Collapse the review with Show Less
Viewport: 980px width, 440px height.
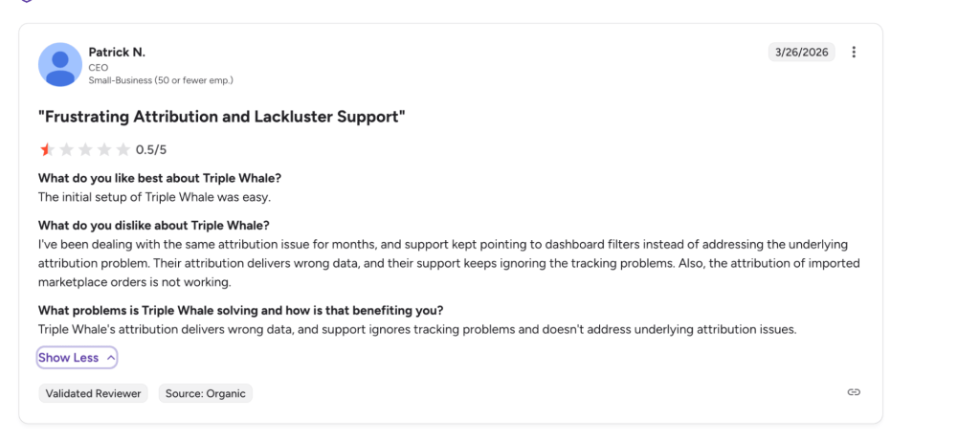tap(77, 358)
